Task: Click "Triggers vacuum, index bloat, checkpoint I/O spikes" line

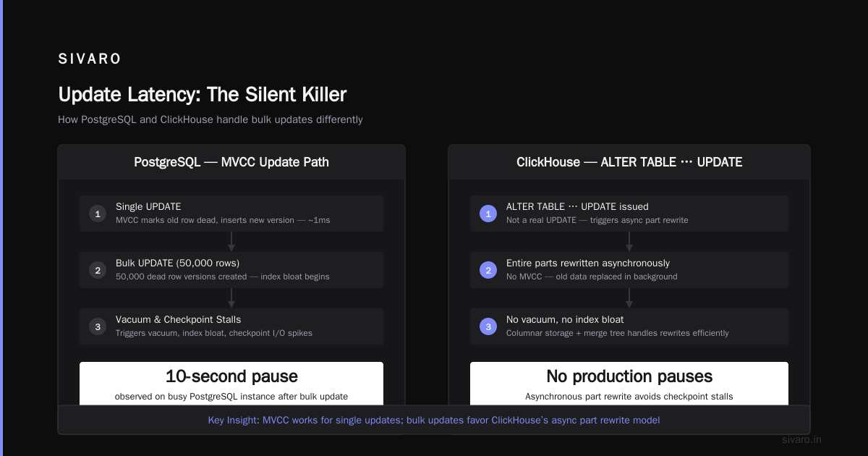Action: click(214, 333)
